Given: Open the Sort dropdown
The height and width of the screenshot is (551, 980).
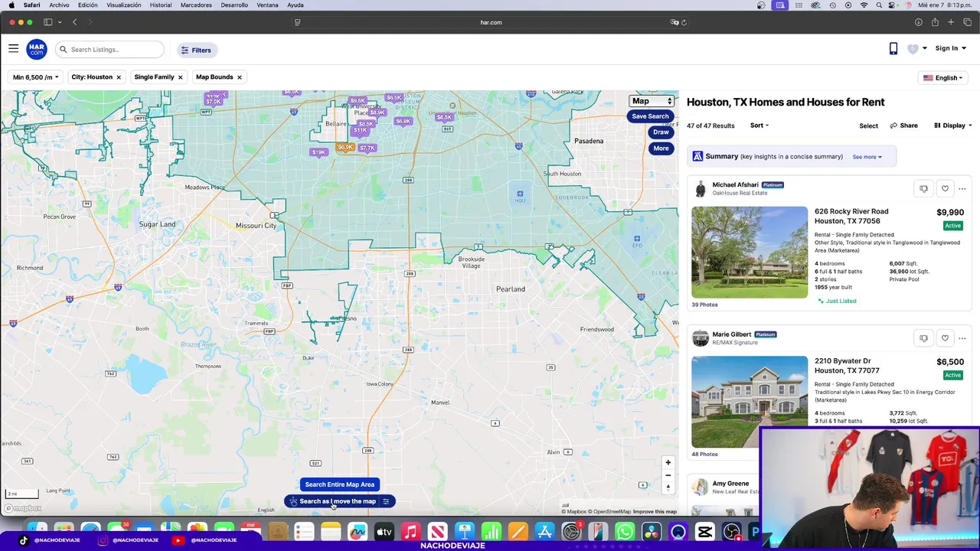Looking at the screenshot, I should click(x=759, y=126).
